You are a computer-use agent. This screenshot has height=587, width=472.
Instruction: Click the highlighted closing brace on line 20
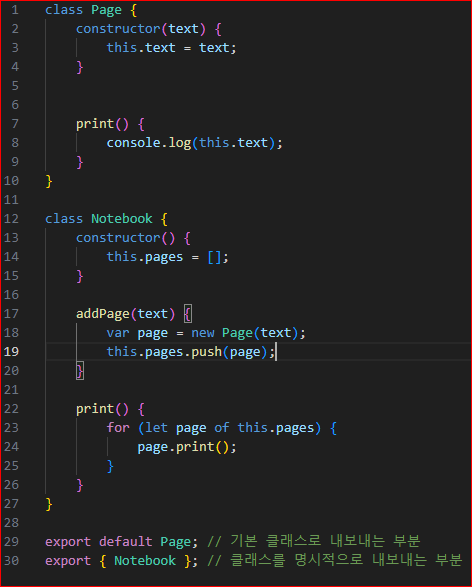tap(80, 371)
